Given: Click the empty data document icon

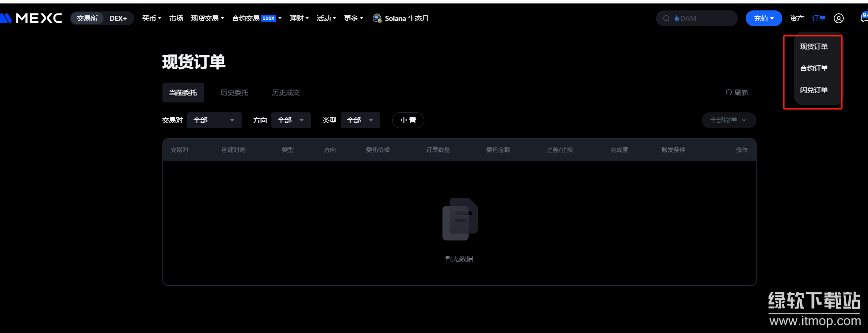Looking at the screenshot, I should (x=460, y=219).
